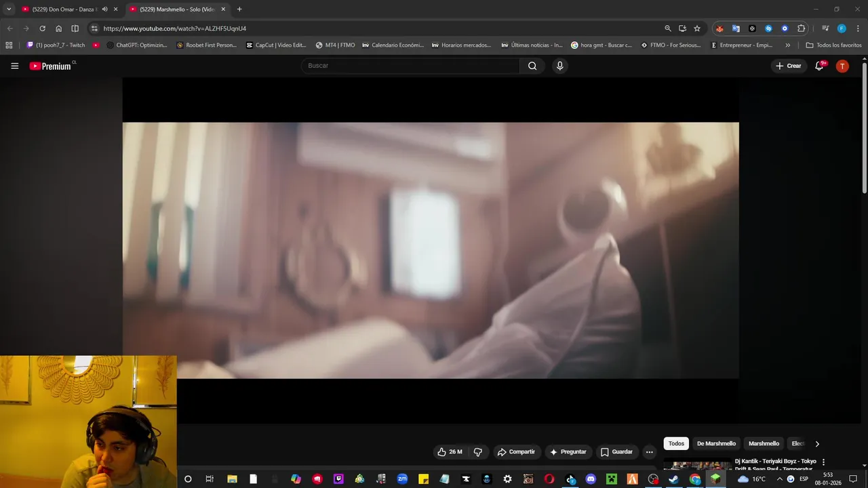The width and height of the screenshot is (868, 488).
Task: Go to YouTube Premium home logo
Action: pos(50,66)
